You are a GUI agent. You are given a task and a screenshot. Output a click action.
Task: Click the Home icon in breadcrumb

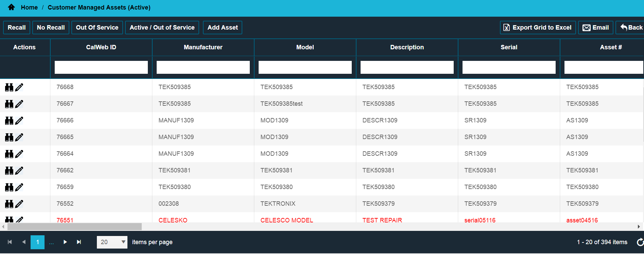click(x=11, y=7)
